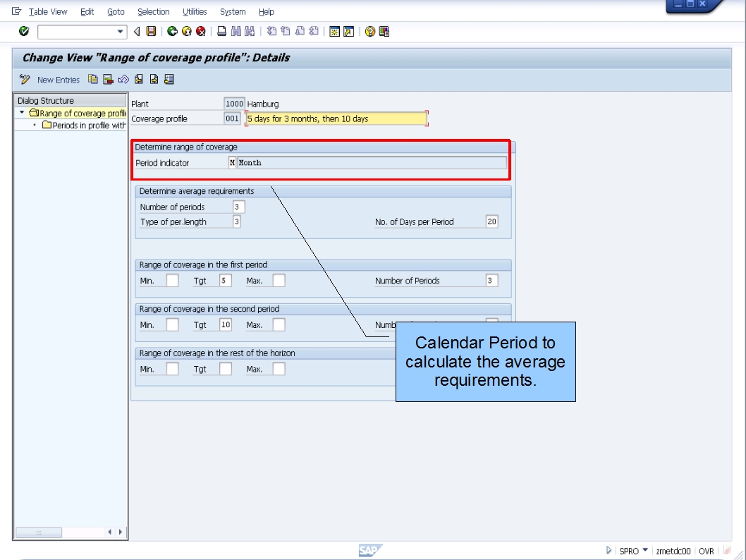
Task: Open the Table View menu
Action: click(48, 12)
